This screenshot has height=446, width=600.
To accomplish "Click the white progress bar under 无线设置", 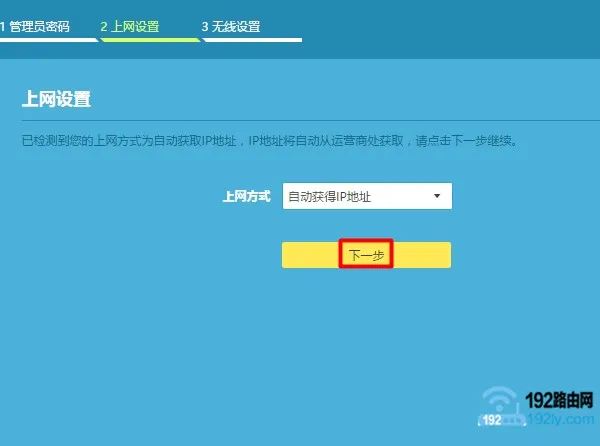I will pyautogui.click(x=251, y=40).
